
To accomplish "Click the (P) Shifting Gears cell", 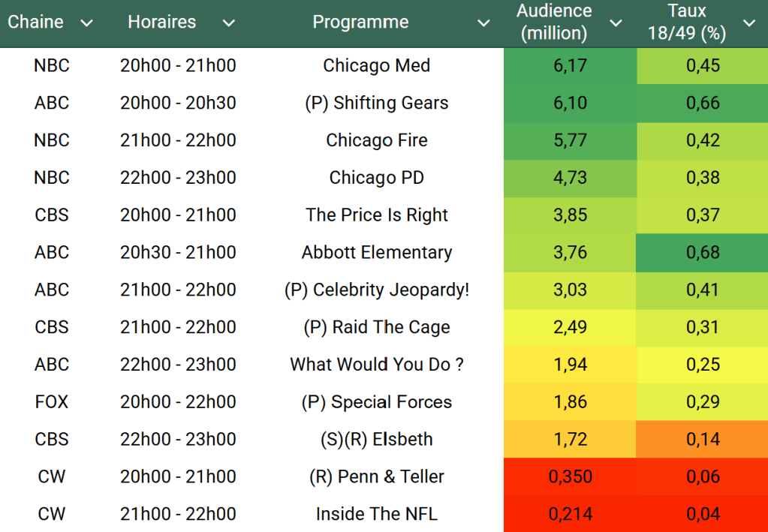I will pyautogui.click(x=376, y=104).
